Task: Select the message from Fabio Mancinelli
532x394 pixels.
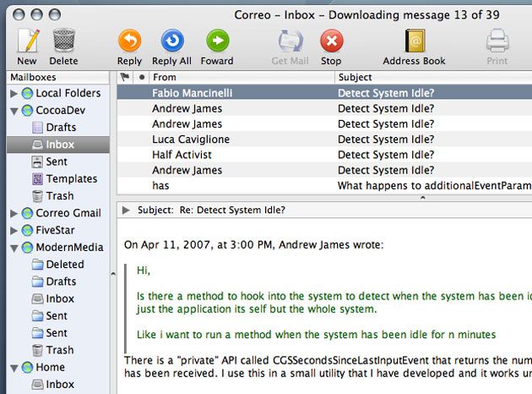Action: pos(325,93)
